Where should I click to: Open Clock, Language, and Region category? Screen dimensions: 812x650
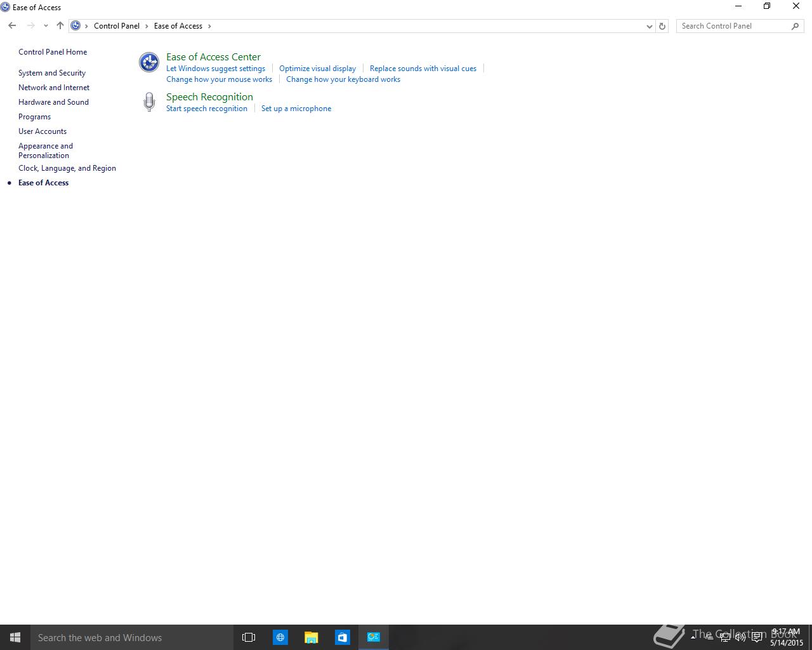click(67, 168)
